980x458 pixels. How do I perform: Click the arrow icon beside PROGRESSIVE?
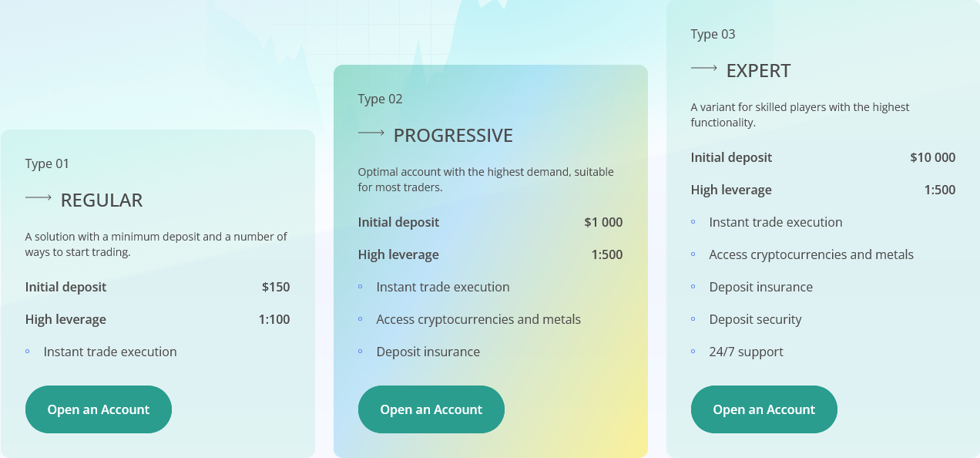pyautogui.click(x=371, y=133)
